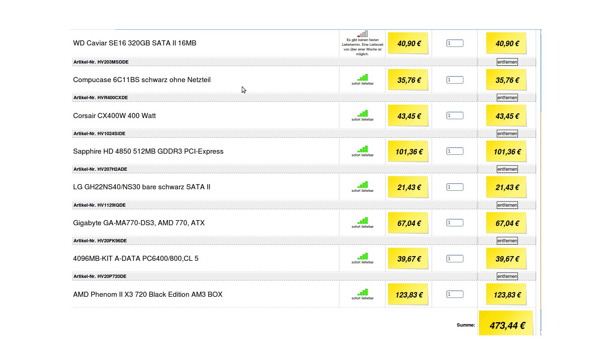Click the unit price tag of WD Caviar
This screenshot has width=611, height=364.
click(408, 43)
